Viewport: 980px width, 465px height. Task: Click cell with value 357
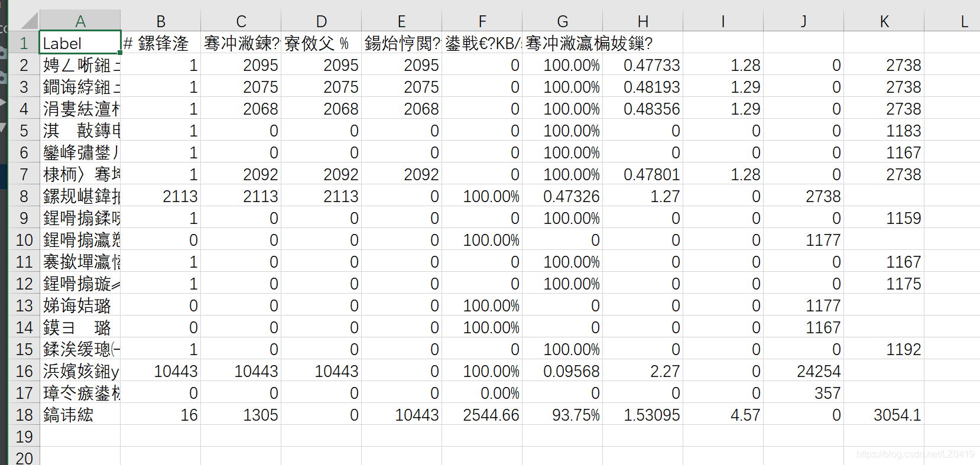pos(804,393)
